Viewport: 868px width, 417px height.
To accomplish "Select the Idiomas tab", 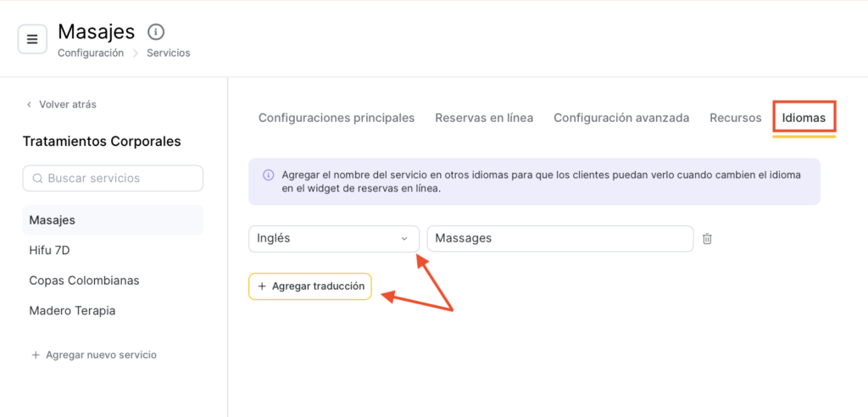I will click(x=804, y=118).
